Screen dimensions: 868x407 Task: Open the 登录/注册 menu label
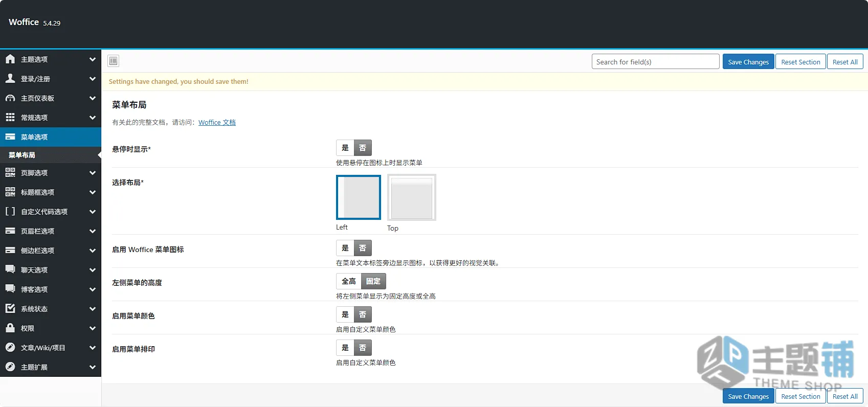pyautogui.click(x=35, y=79)
